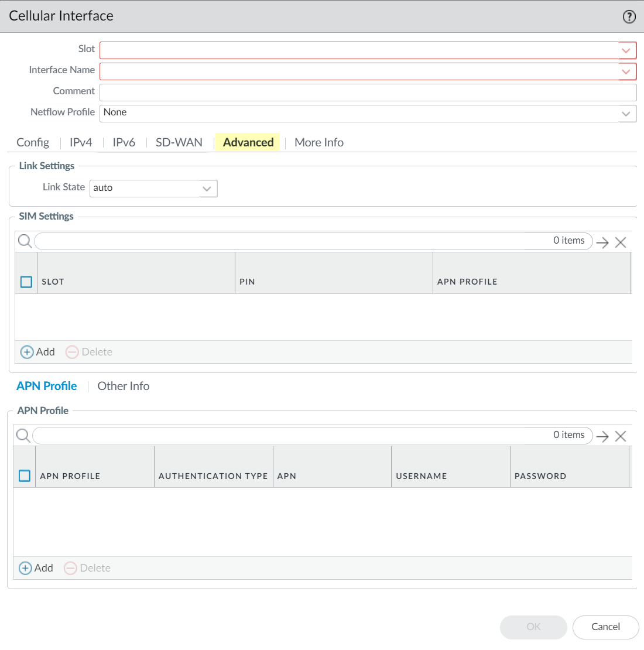Screen dimensions: 644x650
Task: Open the SD-WAN tab
Action: (179, 142)
